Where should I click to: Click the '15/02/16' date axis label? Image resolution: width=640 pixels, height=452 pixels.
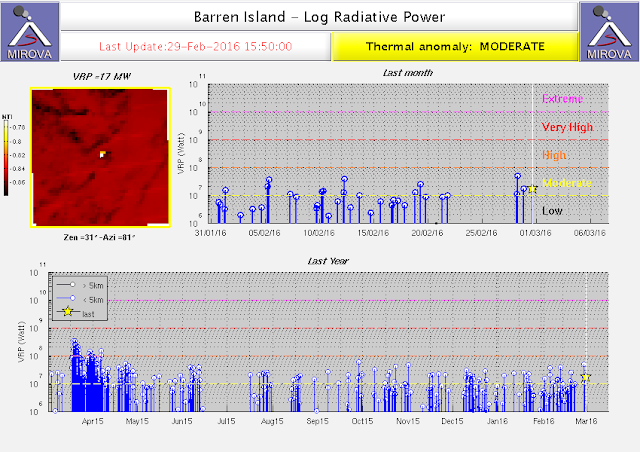point(373,233)
